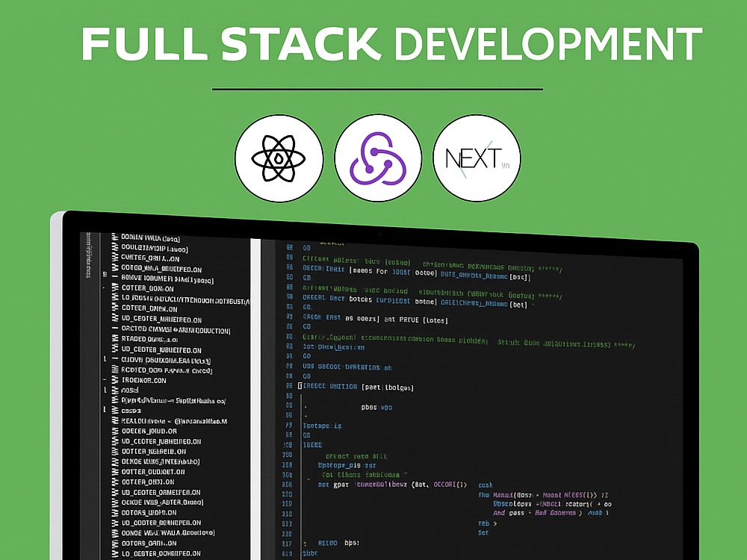Click the NEXT logo circle
The width and height of the screenshot is (747, 560).
click(x=477, y=158)
